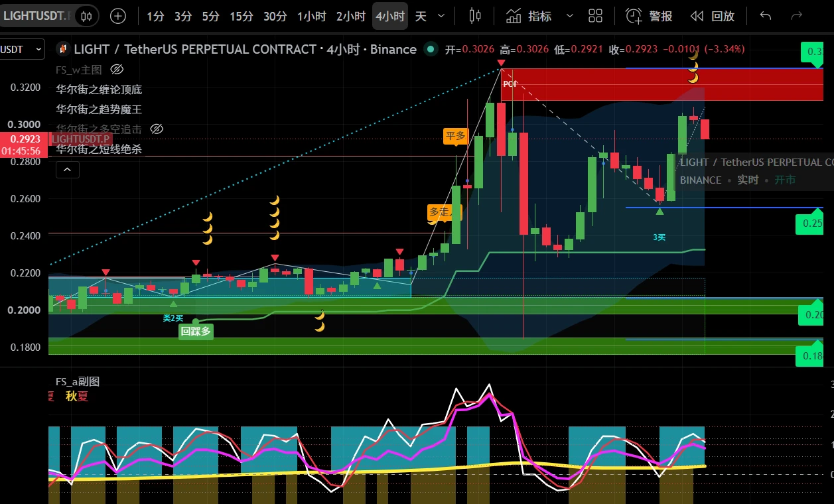Select the active 4小时 timeframe
Screen dimensions: 834x504
[390, 16]
